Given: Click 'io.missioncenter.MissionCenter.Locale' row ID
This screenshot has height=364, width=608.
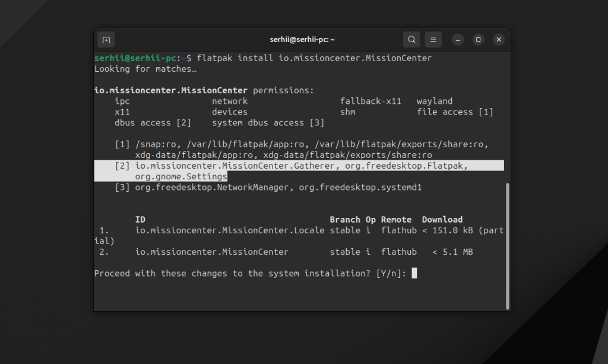Looking at the screenshot, I should (x=230, y=230).
